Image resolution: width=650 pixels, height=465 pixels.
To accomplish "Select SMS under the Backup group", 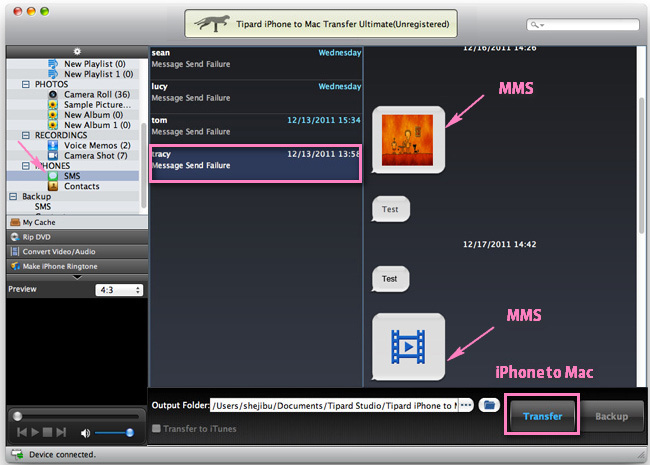I will coord(43,207).
